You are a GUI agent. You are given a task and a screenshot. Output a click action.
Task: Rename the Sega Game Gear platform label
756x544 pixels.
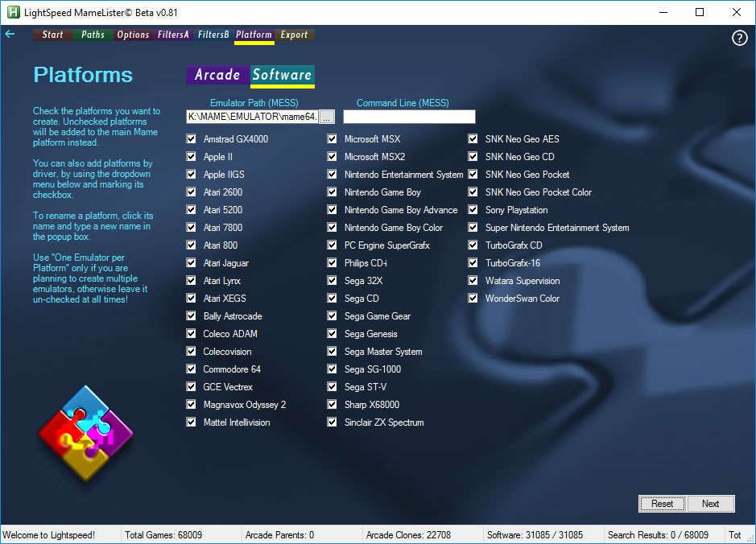click(x=378, y=316)
